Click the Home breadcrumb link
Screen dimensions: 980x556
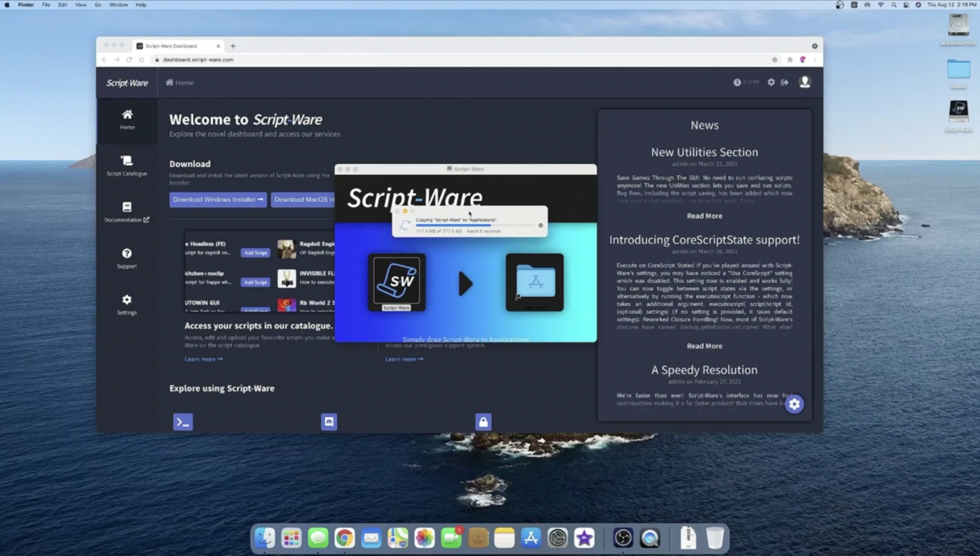(180, 82)
